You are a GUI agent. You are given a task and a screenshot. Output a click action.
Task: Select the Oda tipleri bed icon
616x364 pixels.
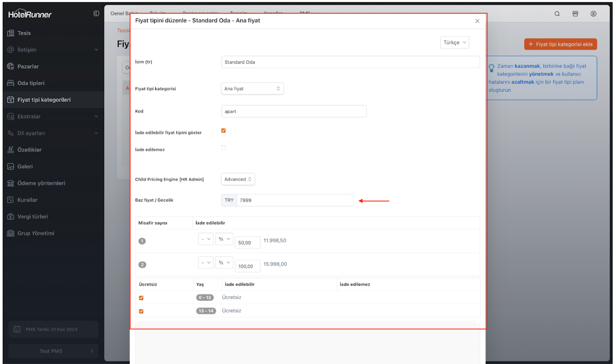[x=11, y=83]
